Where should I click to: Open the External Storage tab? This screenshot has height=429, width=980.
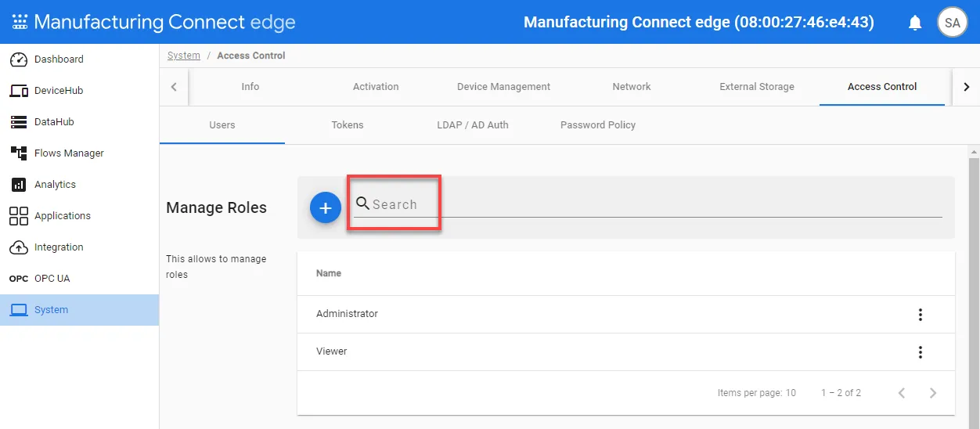pyautogui.click(x=757, y=87)
